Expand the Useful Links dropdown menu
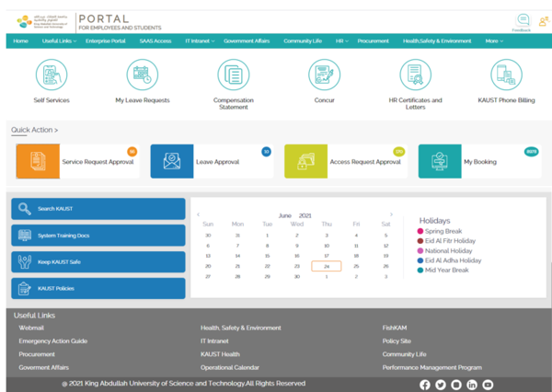This screenshot has height=392, width=552. [59, 41]
